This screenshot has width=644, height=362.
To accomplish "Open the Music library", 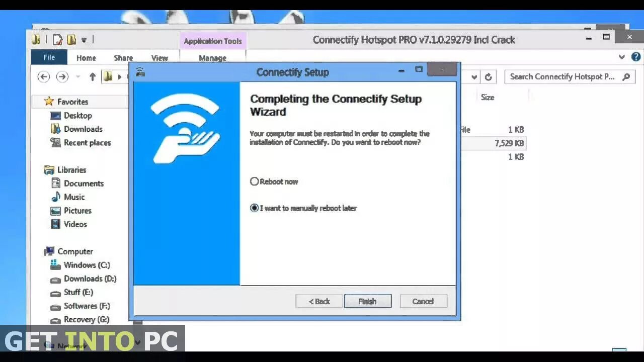I will tap(74, 197).
